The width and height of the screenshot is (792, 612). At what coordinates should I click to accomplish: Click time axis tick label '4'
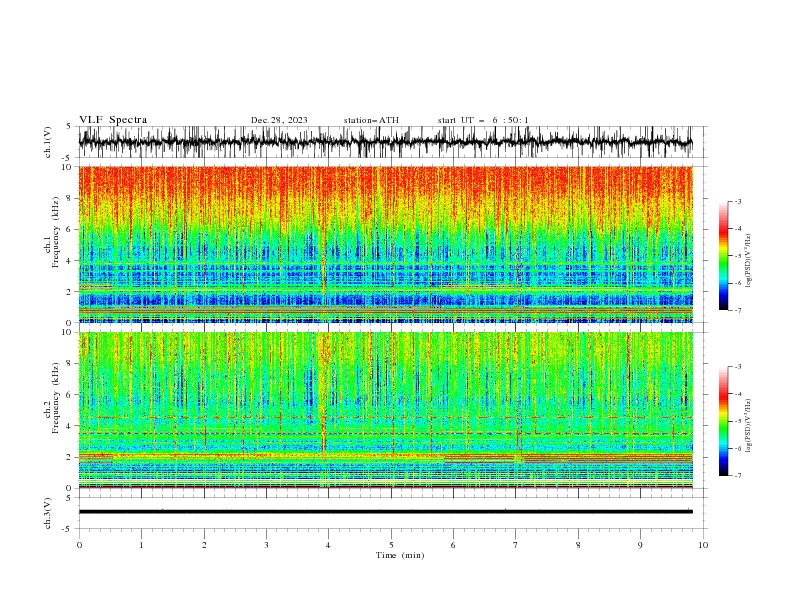(328, 545)
